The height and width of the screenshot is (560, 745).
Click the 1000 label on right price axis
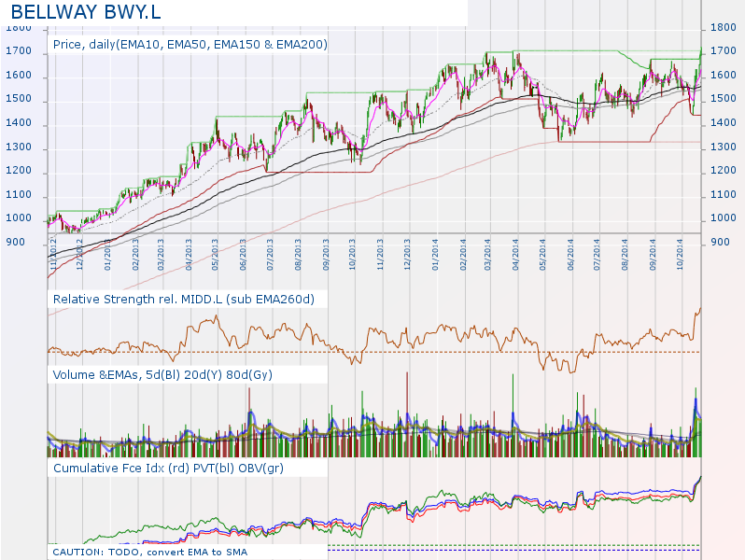click(724, 218)
